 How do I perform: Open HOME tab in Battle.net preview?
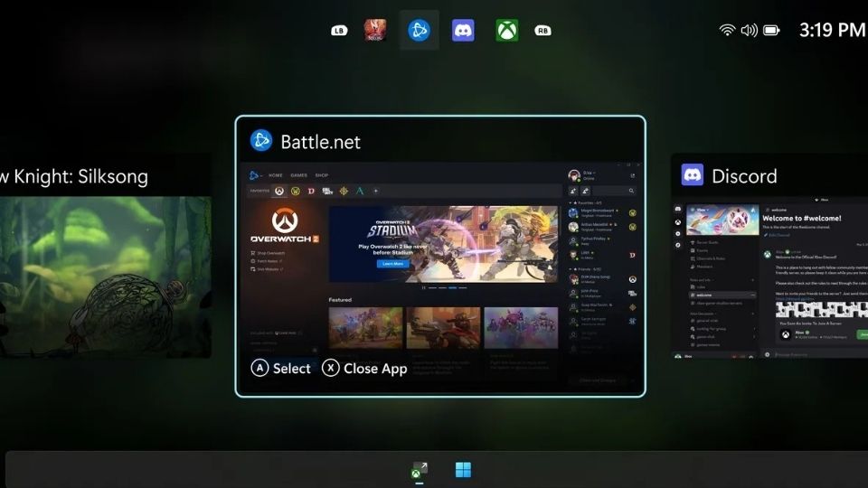[x=276, y=175]
